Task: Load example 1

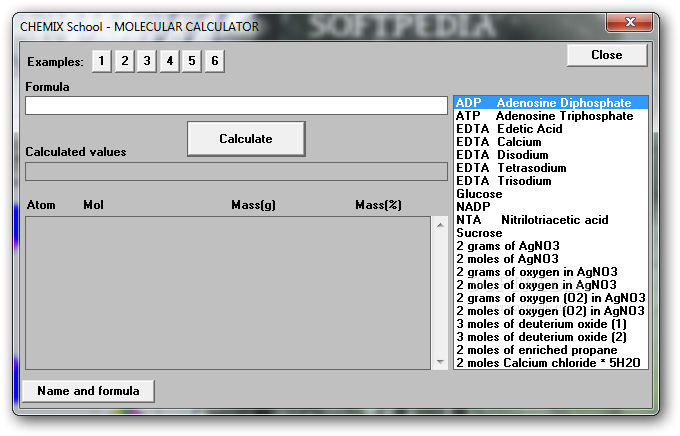Action: pos(101,61)
